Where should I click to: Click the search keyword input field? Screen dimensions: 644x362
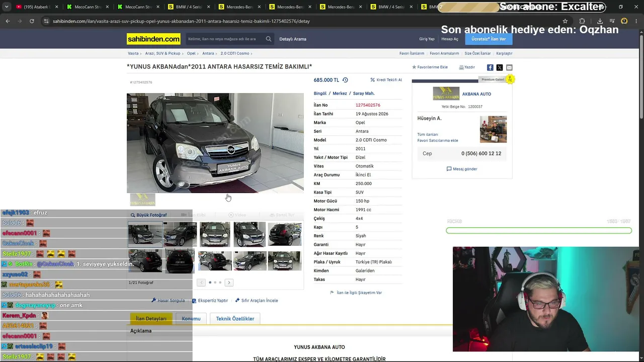224,39
